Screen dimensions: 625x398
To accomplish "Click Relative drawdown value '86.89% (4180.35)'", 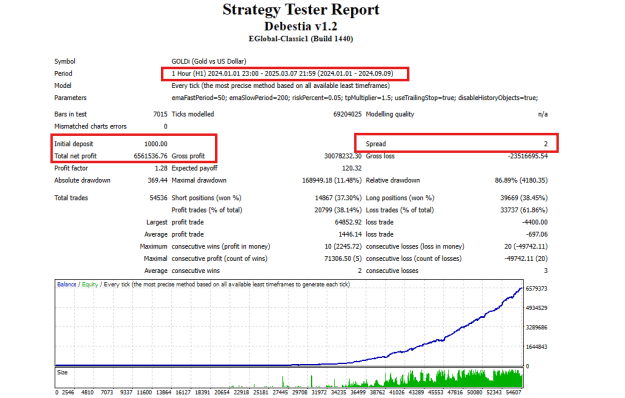I will 521,180.
